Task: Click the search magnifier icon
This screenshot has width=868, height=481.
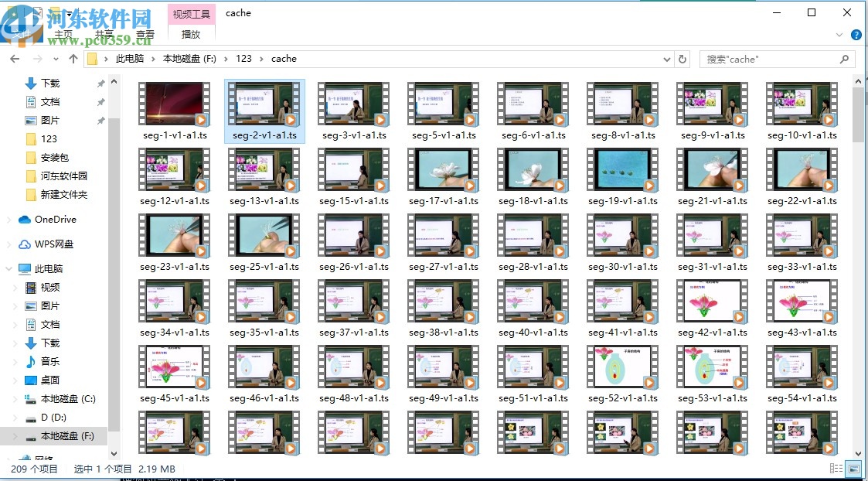Action: tap(844, 59)
